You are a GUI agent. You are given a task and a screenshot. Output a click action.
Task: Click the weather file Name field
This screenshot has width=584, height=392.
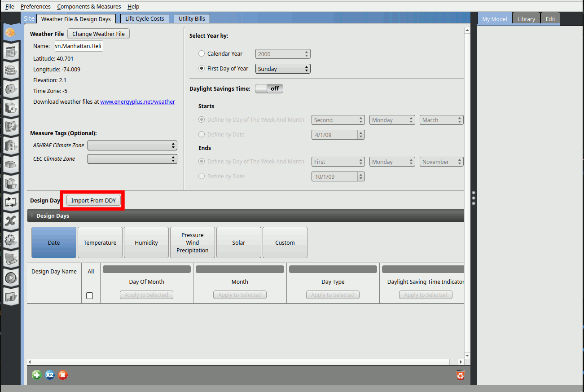tap(79, 46)
